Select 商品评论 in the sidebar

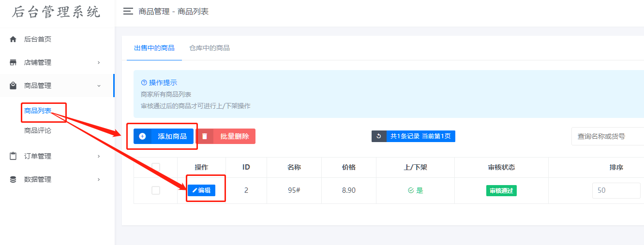(x=38, y=130)
